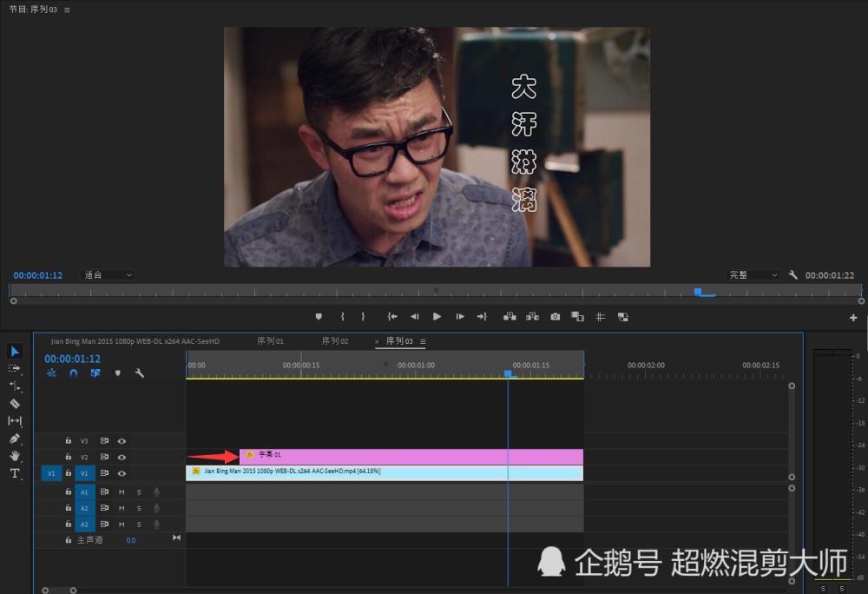Hide track V2 output eye
The image size is (868, 594).
pos(122,458)
